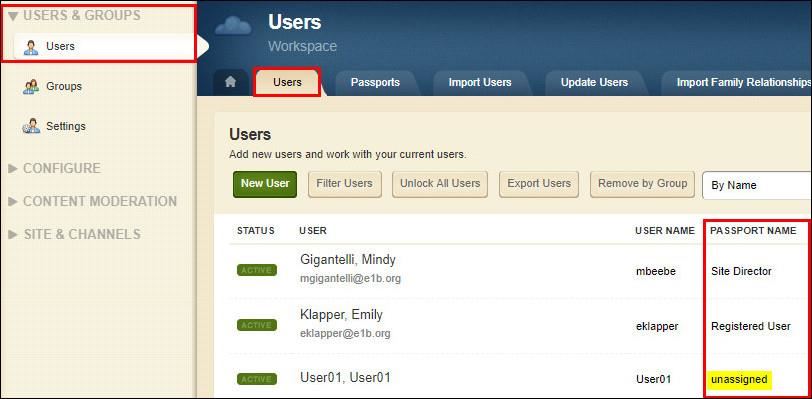Click ACTIVE badge for Gigantelli, Mindy

[257, 270]
